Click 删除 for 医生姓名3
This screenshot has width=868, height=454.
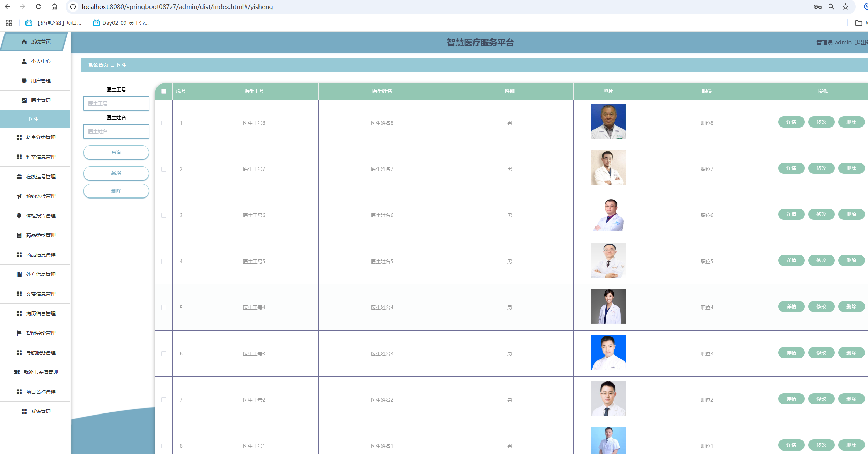(852, 353)
